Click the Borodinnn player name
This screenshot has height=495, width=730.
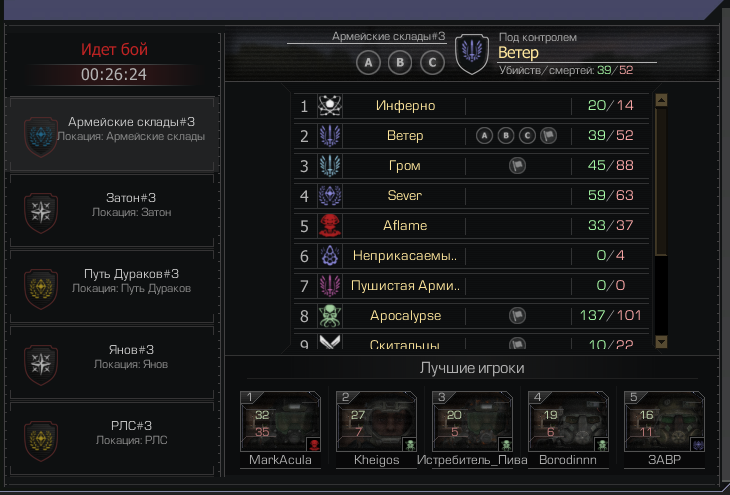568,460
